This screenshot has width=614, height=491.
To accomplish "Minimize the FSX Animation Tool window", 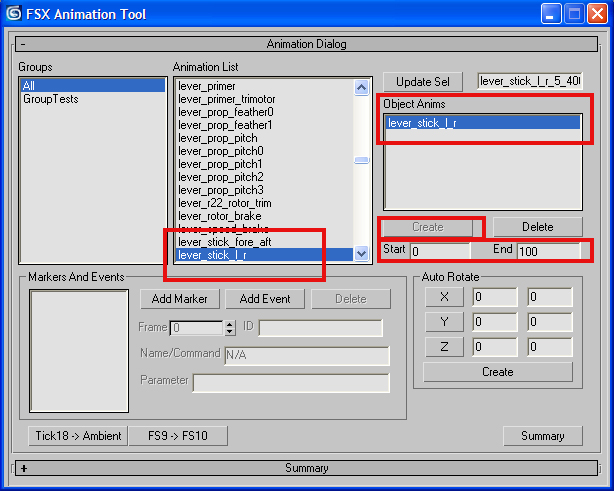I will point(551,14).
